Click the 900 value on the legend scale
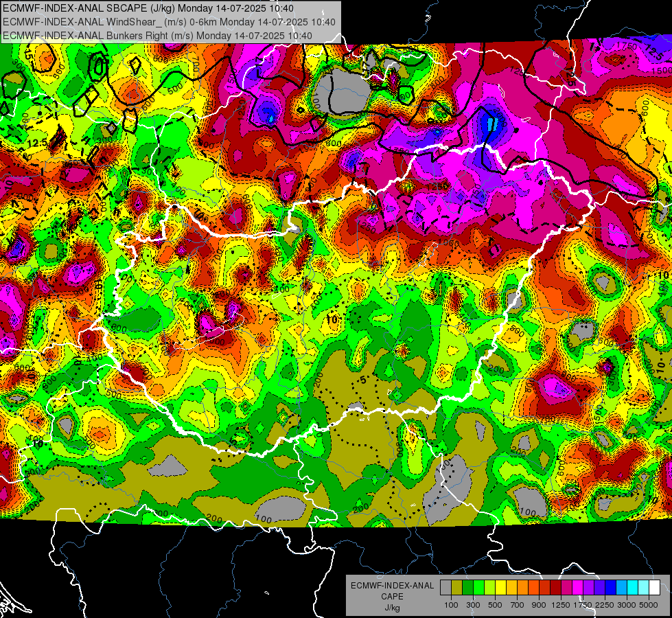Image resolution: width=672 pixels, height=618 pixels. pyautogui.click(x=539, y=605)
